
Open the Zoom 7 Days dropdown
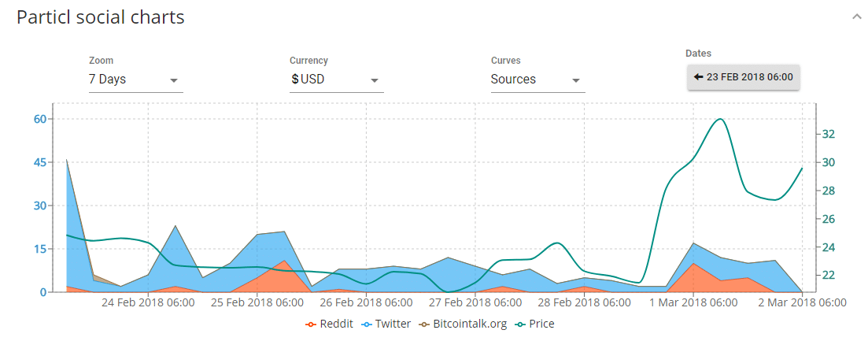tap(135, 80)
